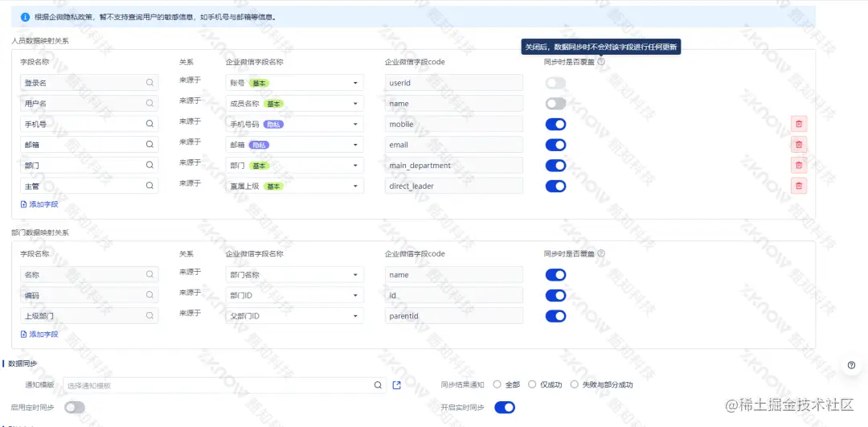Click the 主管 field name input
Screen dimensions: 868x427
click(x=89, y=186)
